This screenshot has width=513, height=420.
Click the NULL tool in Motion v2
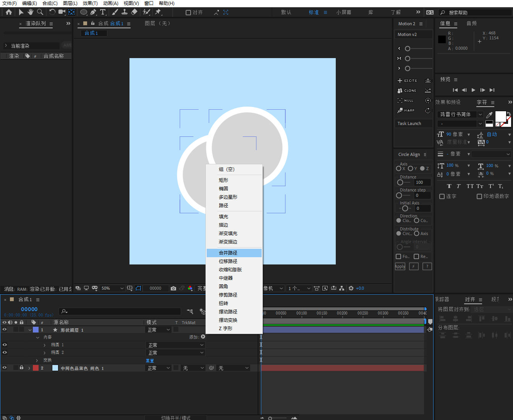tap(406, 101)
